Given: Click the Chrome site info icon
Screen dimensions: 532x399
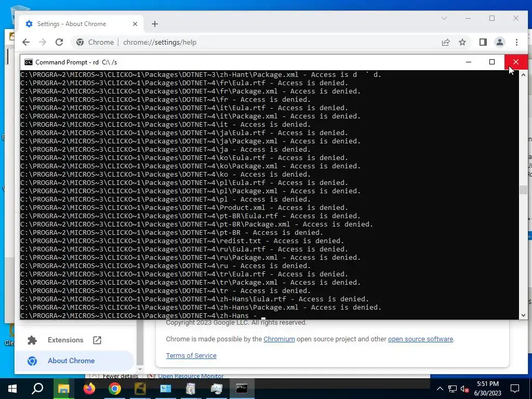Looking at the screenshot, I should coord(80,42).
